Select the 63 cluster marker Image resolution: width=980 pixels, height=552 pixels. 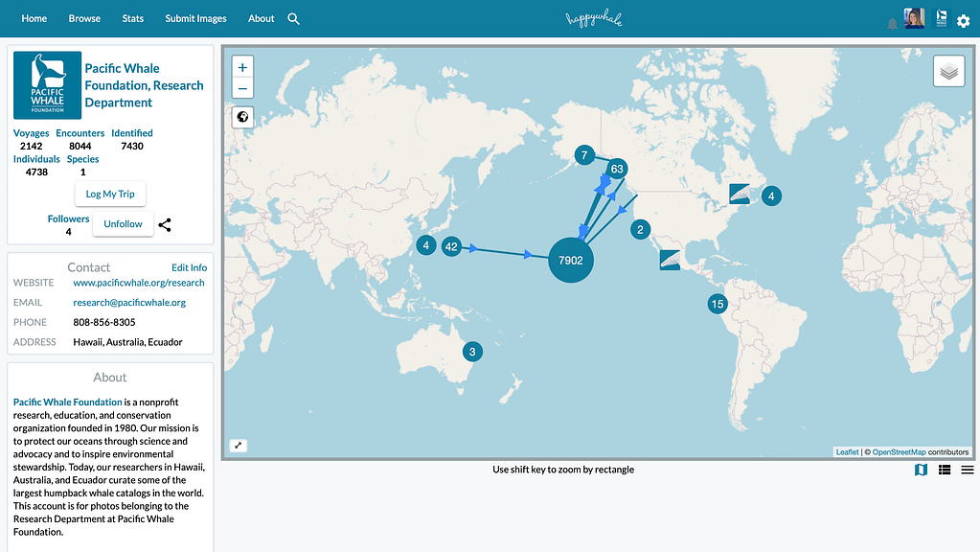[617, 169]
